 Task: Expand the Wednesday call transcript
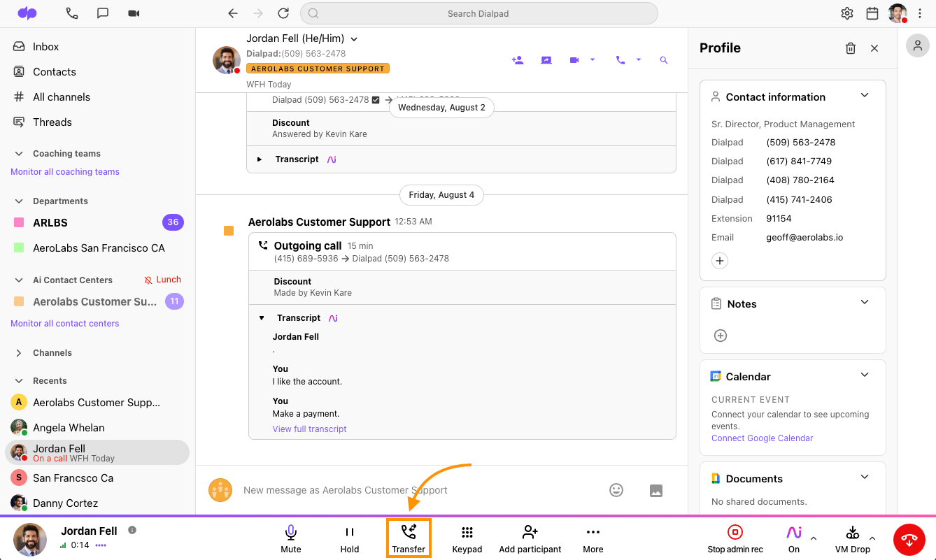[260, 159]
